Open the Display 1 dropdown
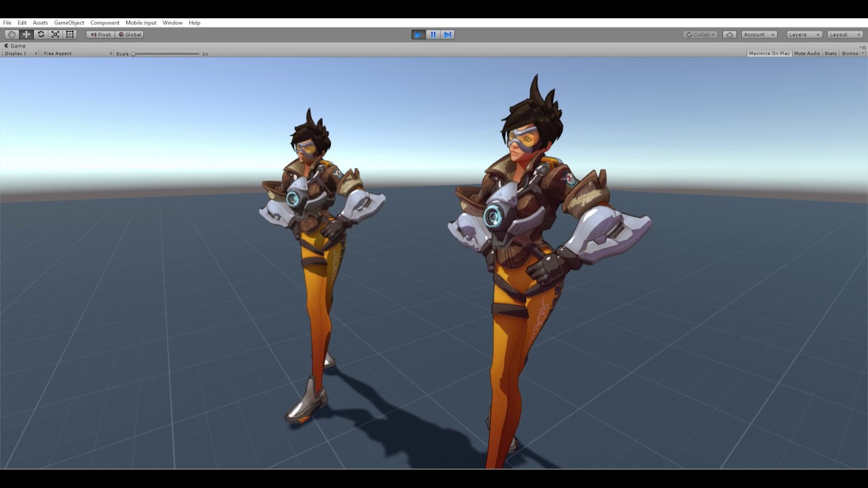868x488 pixels. click(20, 54)
